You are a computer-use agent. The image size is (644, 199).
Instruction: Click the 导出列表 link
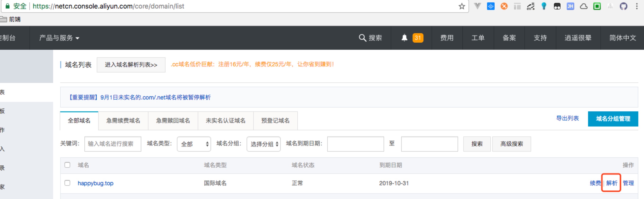pyautogui.click(x=567, y=118)
